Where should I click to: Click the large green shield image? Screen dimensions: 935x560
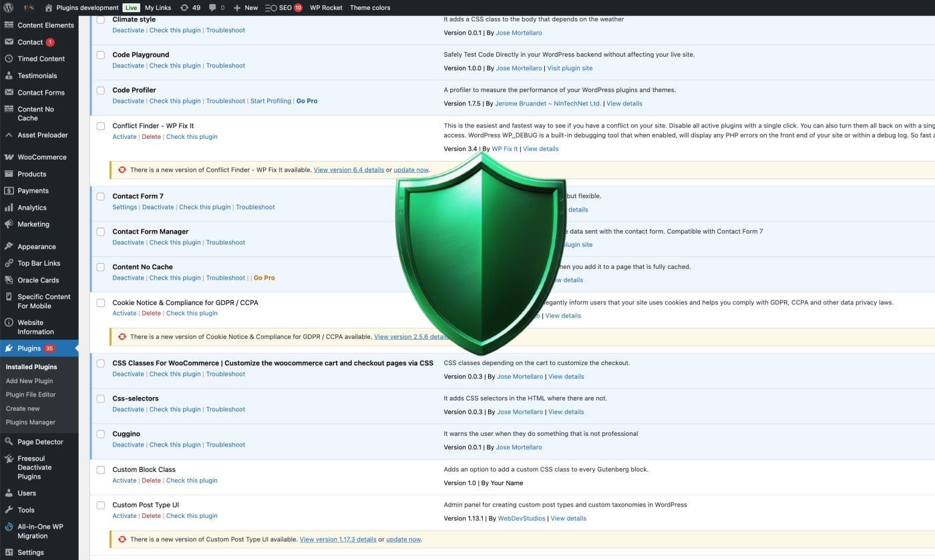[481, 254]
